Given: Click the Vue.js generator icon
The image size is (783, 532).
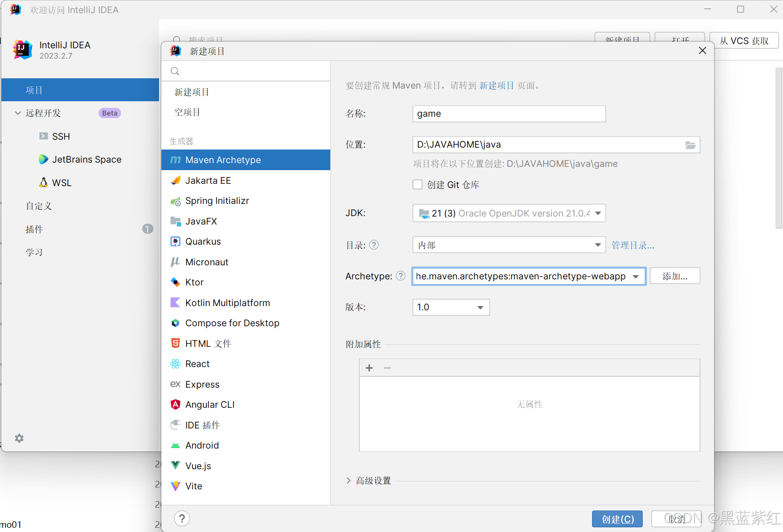Looking at the screenshot, I should (x=175, y=465).
